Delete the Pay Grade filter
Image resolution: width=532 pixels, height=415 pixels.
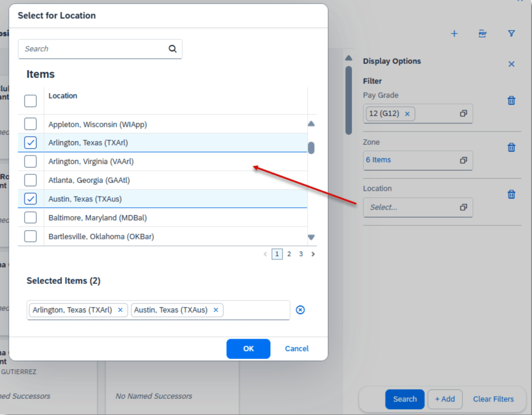click(511, 101)
